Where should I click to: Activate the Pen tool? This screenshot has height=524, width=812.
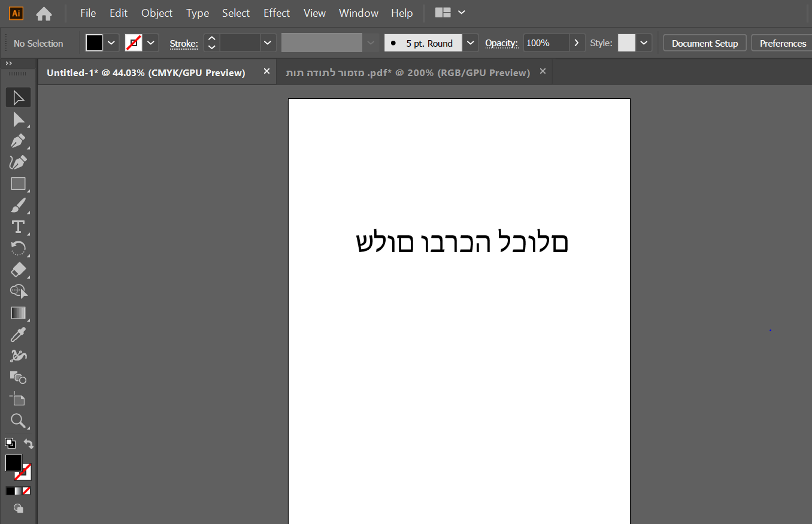tap(18, 141)
